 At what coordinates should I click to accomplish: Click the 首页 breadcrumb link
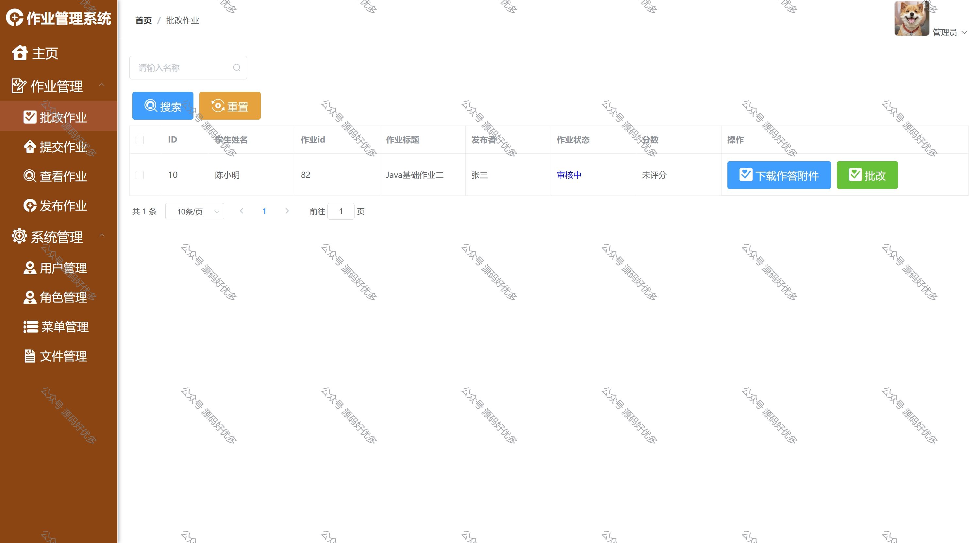click(x=143, y=20)
